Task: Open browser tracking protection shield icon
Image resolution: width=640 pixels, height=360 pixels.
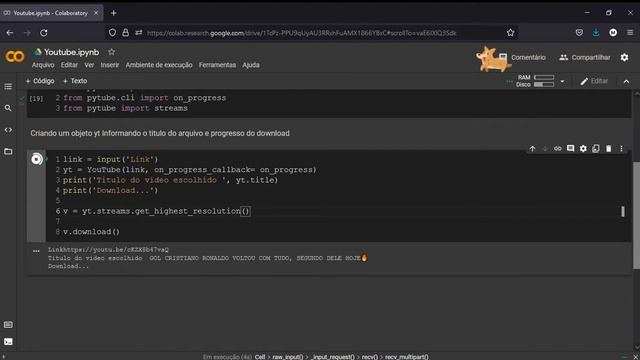Action: 112,33
